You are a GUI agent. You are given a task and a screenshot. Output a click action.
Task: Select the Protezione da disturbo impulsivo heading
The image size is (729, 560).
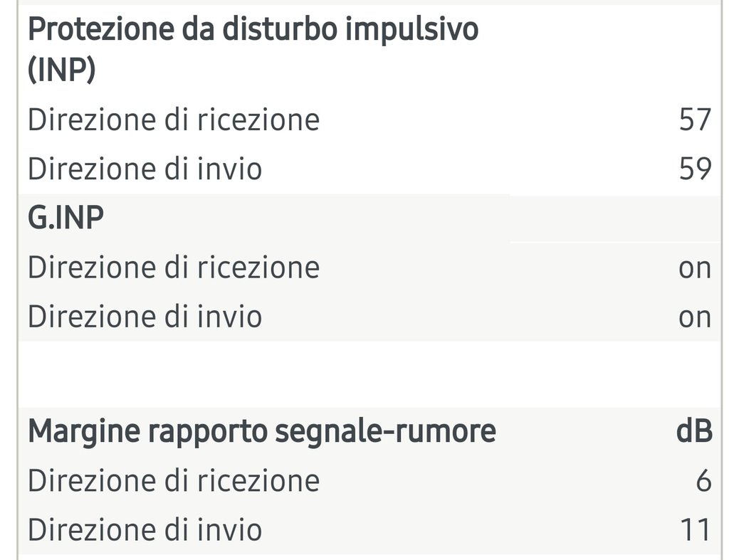pos(253,49)
